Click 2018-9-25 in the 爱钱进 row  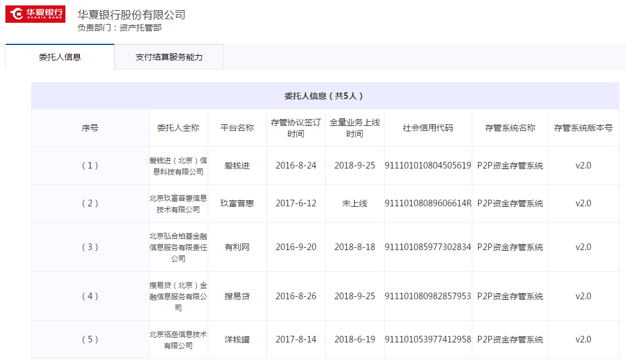pos(355,166)
